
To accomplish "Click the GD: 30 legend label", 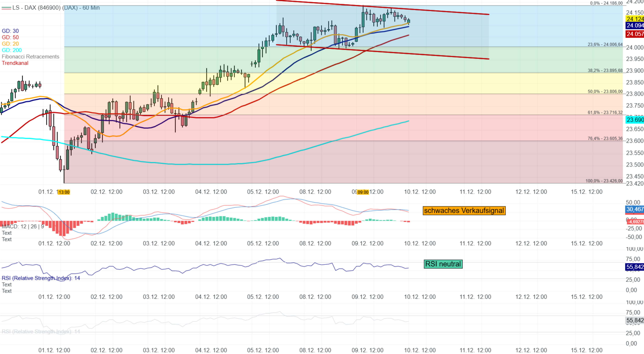I will click(x=10, y=31).
